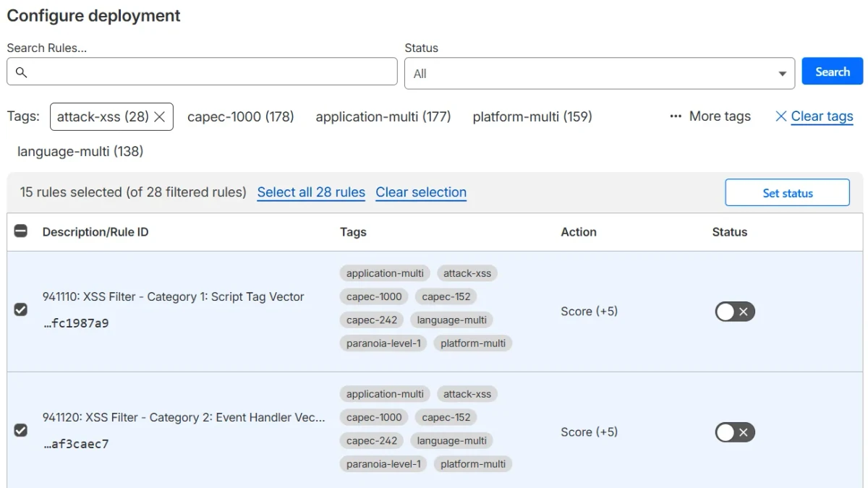Uncheck rule 941110 Script Tag Vector
The height and width of the screenshot is (488, 868).
(21, 309)
